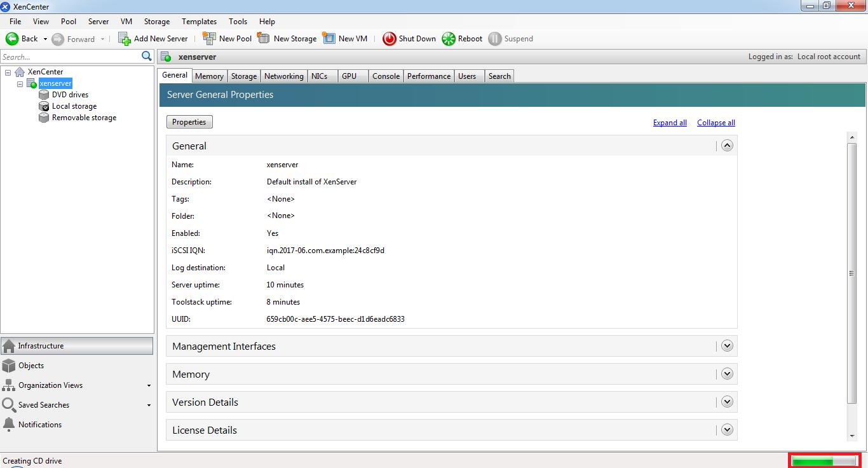Expand the Memory section chevron

(728, 374)
